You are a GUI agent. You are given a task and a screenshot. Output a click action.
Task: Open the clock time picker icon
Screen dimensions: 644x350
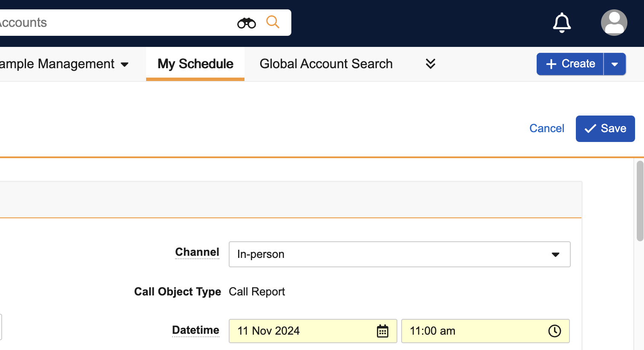555,331
